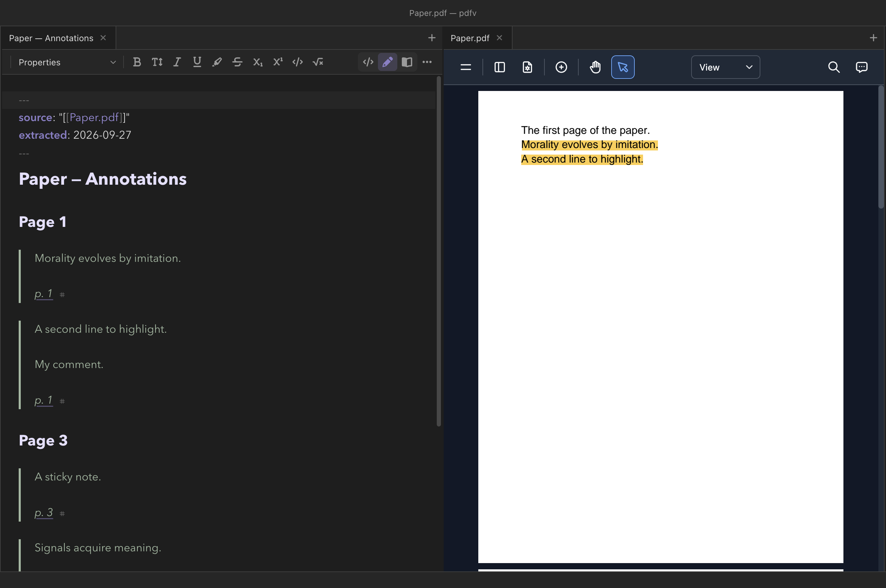Apply subscript formatting
This screenshot has width=886, height=588.
tap(257, 62)
